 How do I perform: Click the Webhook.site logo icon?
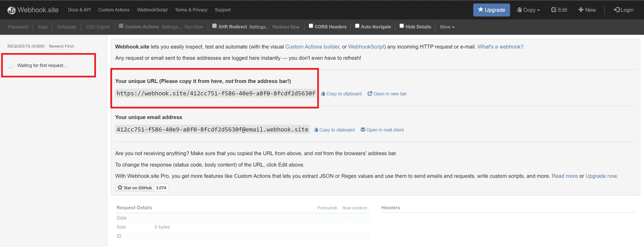(11, 10)
